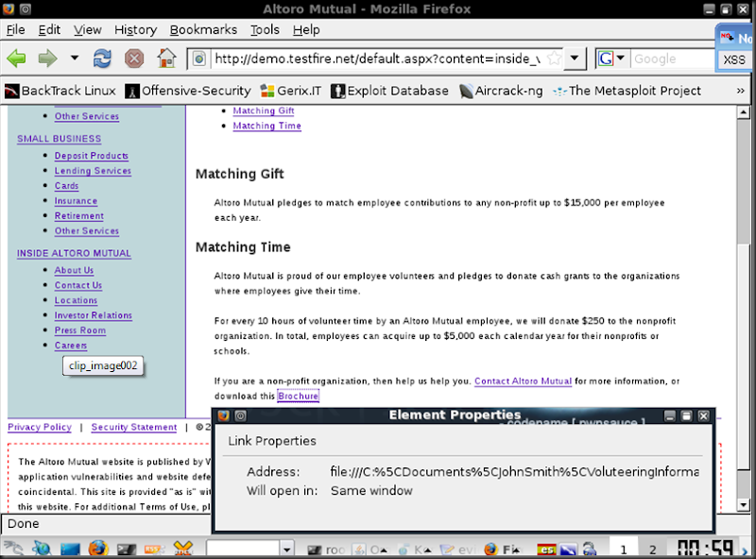Image resolution: width=756 pixels, height=559 pixels.
Task: Click the address bar URL field
Action: tap(377, 59)
